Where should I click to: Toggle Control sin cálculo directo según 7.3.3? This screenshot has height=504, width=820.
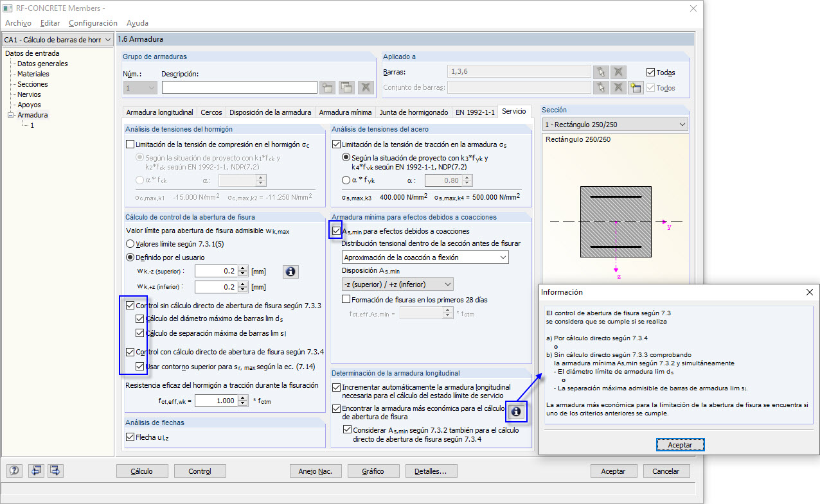pos(131,306)
